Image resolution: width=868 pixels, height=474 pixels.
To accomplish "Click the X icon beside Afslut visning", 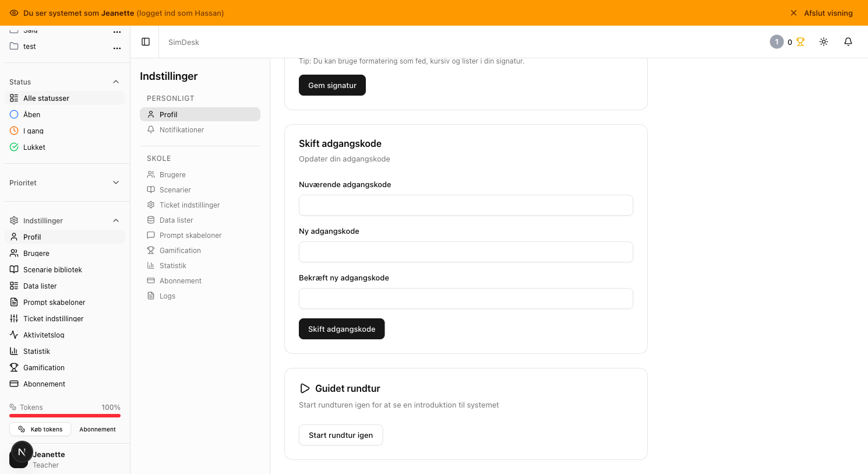I will [x=793, y=13].
